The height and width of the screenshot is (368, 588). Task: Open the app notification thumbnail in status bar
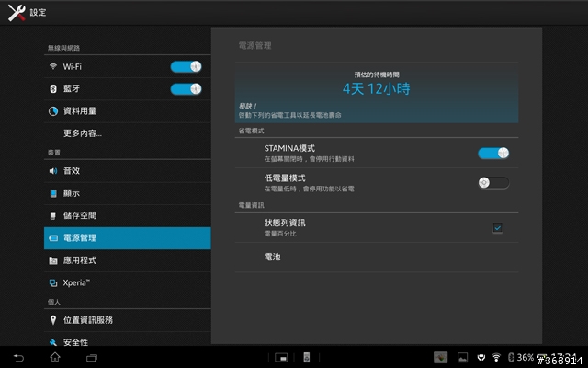(441, 358)
